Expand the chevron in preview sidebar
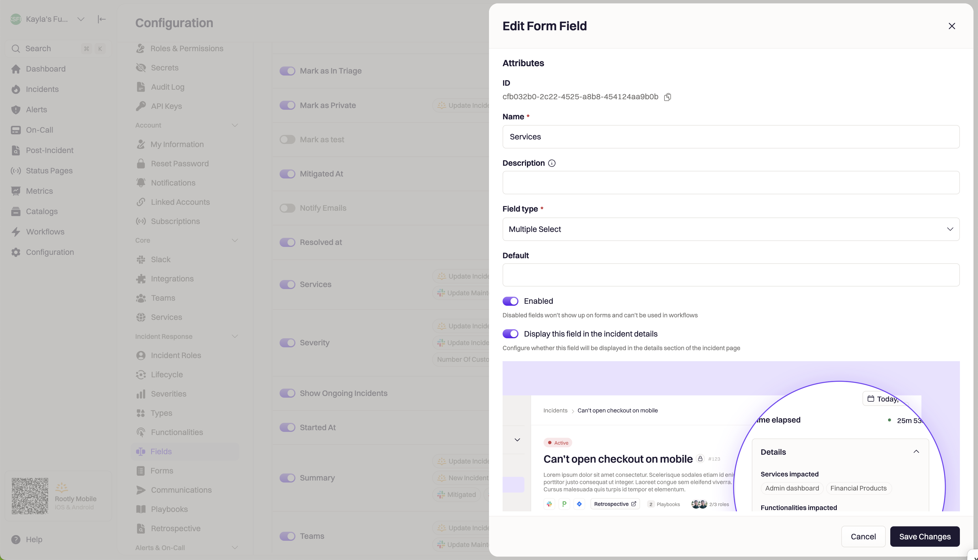978x560 pixels. click(517, 440)
